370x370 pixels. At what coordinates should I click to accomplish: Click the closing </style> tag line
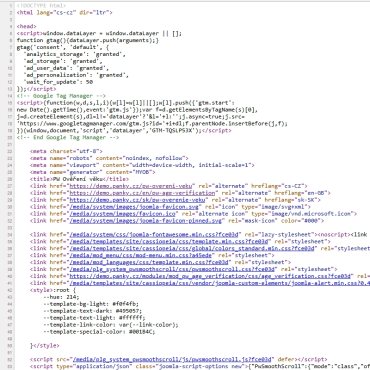(44, 346)
